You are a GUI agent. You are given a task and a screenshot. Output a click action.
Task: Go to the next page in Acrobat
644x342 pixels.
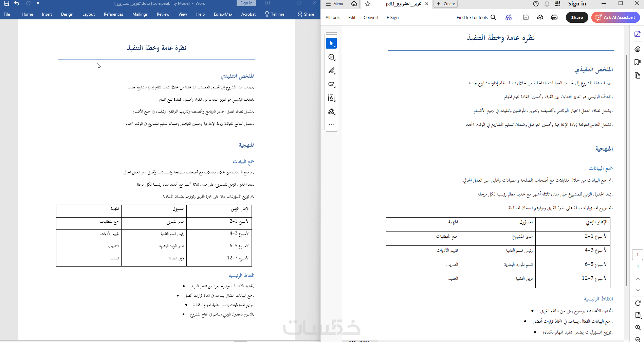(x=638, y=290)
